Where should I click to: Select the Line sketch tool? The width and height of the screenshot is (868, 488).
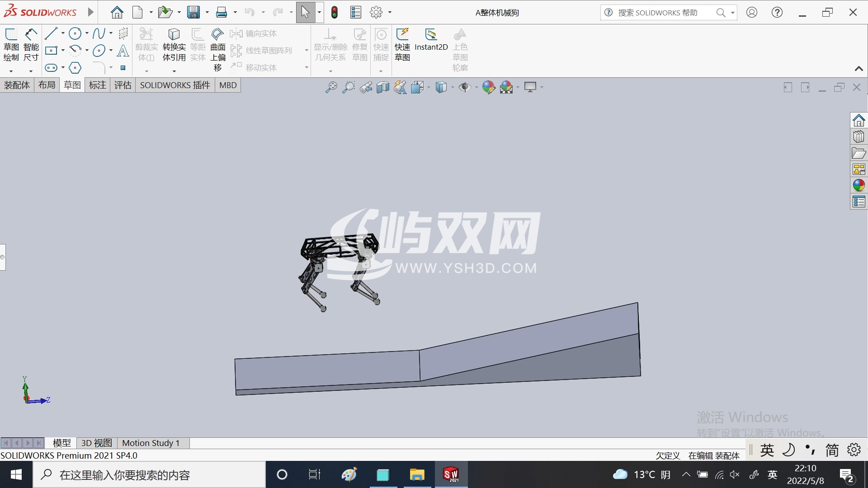point(51,33)
